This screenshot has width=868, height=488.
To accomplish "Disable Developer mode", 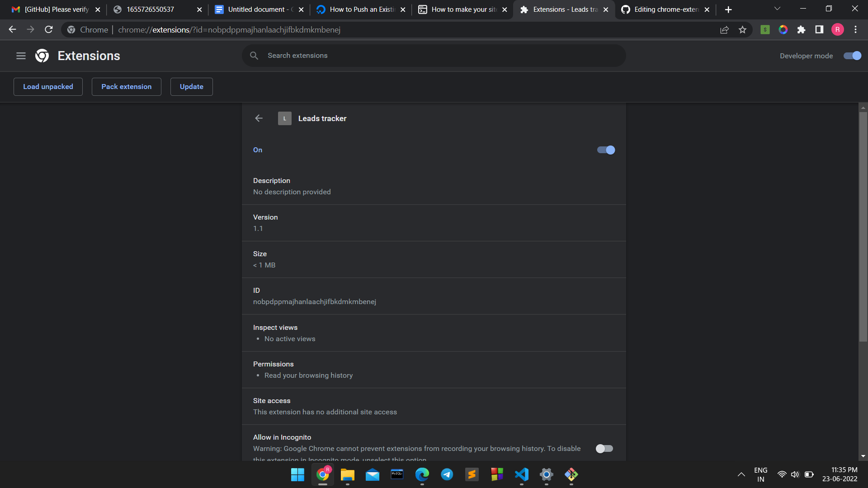I will tap(852, 56).
